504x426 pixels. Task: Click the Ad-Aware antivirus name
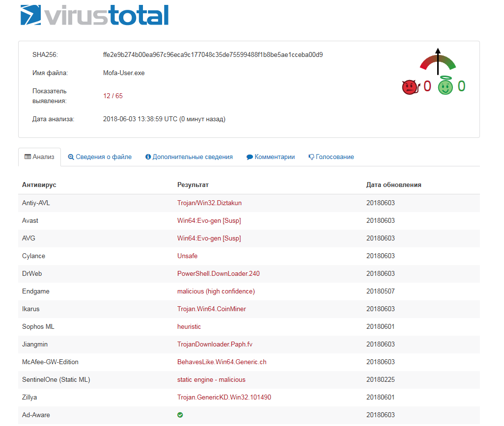coord(36,415)
